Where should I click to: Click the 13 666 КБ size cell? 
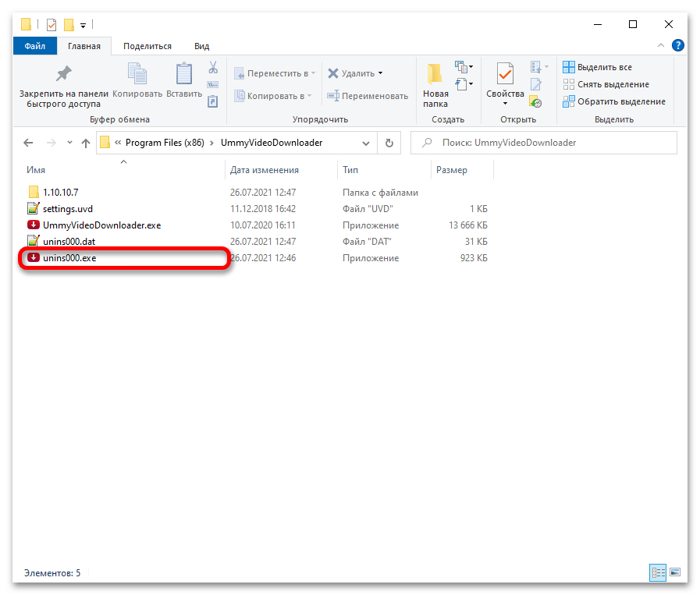[468, 225]
